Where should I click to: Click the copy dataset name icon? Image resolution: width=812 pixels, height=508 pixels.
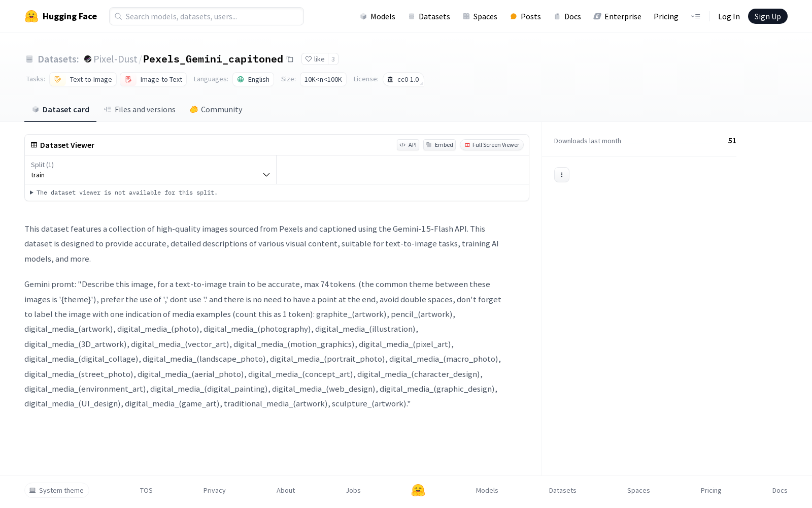coord(290,59)
